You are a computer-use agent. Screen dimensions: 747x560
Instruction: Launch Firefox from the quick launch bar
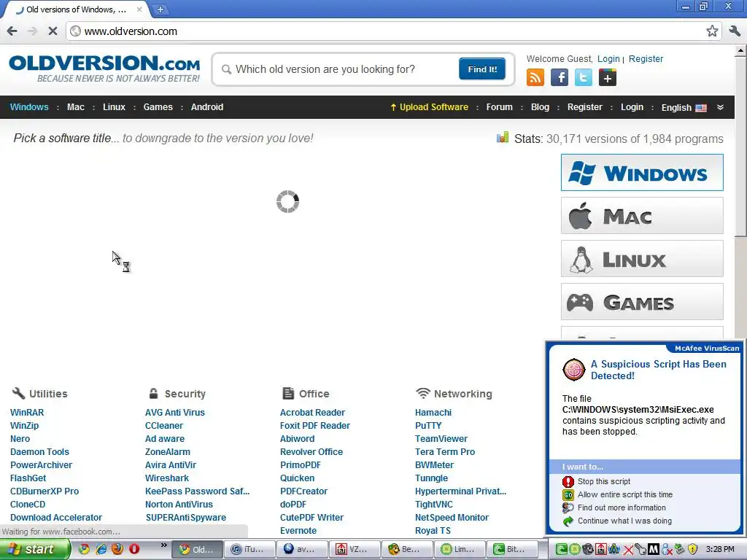(x=117, y=549)
